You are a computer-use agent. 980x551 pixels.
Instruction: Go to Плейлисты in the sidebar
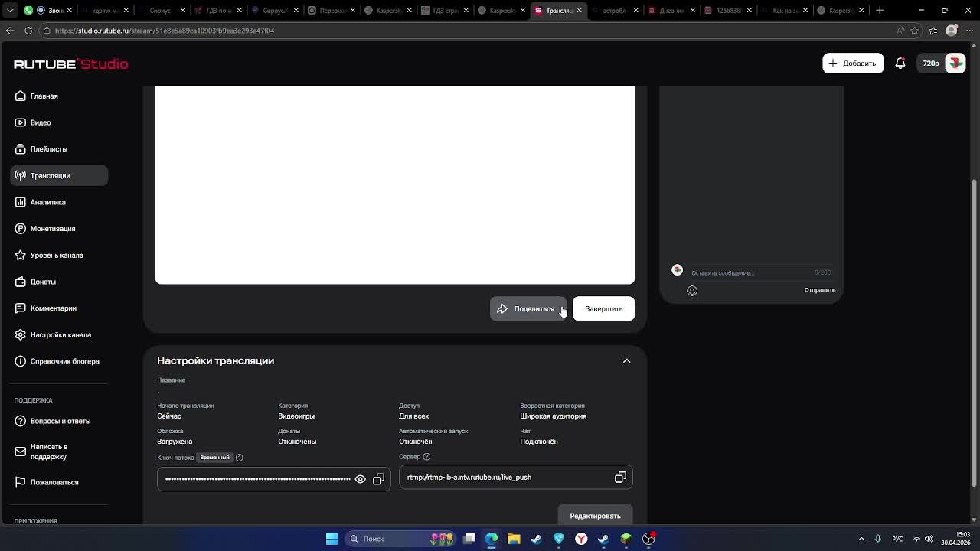(59, 149)
